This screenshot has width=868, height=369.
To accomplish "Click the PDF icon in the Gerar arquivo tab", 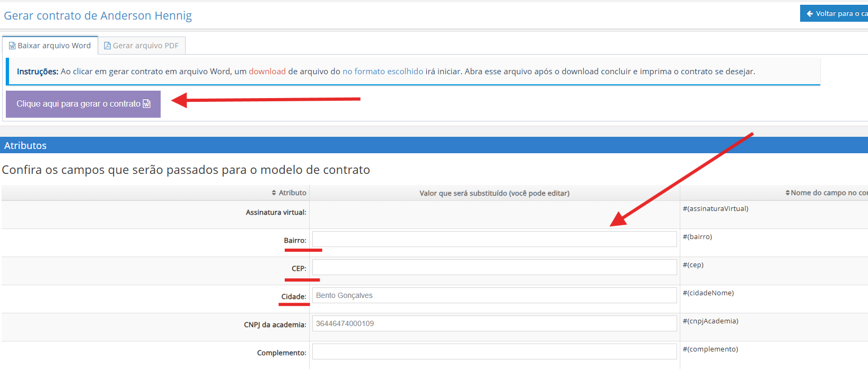I will [107, 46].
